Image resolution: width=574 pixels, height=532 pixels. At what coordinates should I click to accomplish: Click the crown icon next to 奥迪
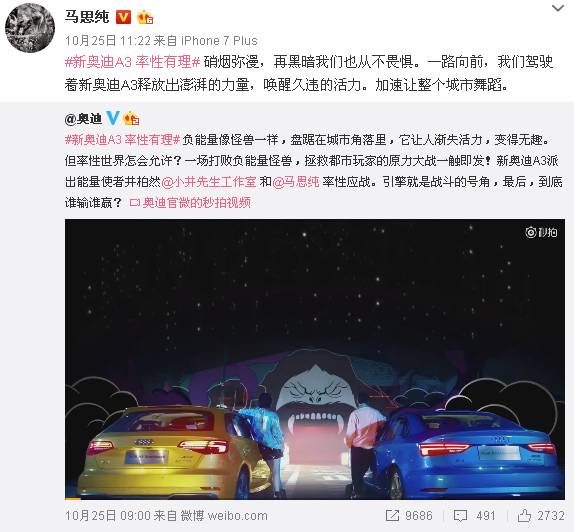(x=132, y=119)
